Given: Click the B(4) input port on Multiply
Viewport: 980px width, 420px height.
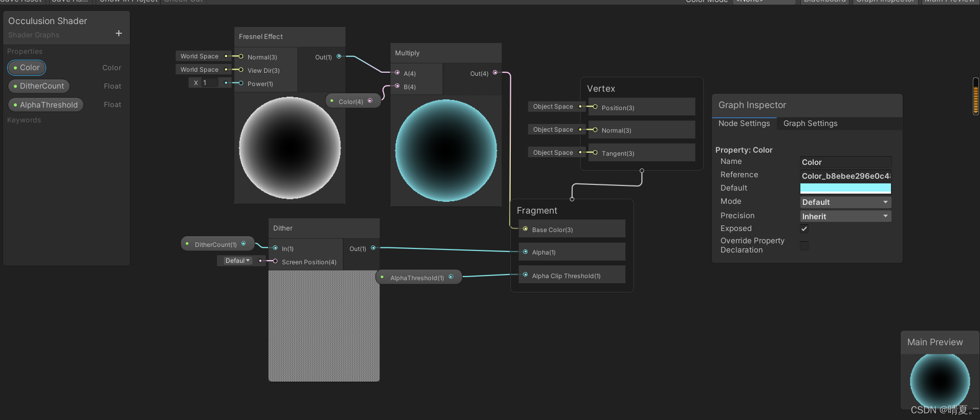Looking at the screenshot, I should coord(397,86).
